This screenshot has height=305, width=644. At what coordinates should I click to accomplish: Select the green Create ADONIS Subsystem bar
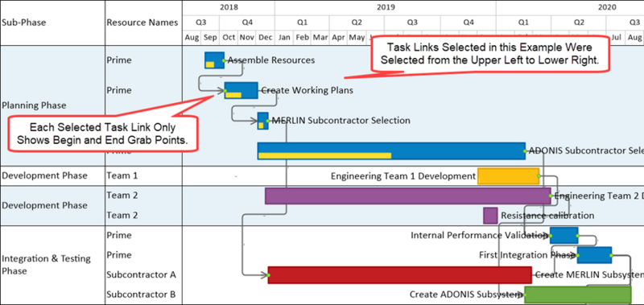578,295
